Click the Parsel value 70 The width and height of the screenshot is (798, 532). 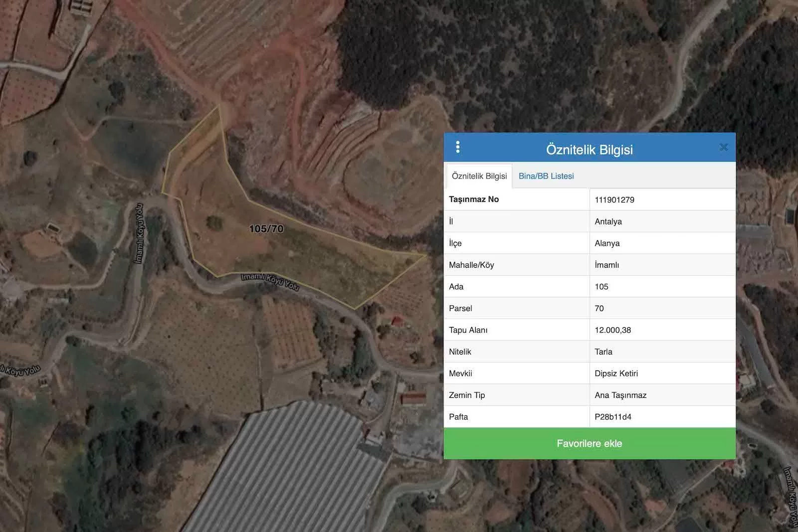pos(599,309)
